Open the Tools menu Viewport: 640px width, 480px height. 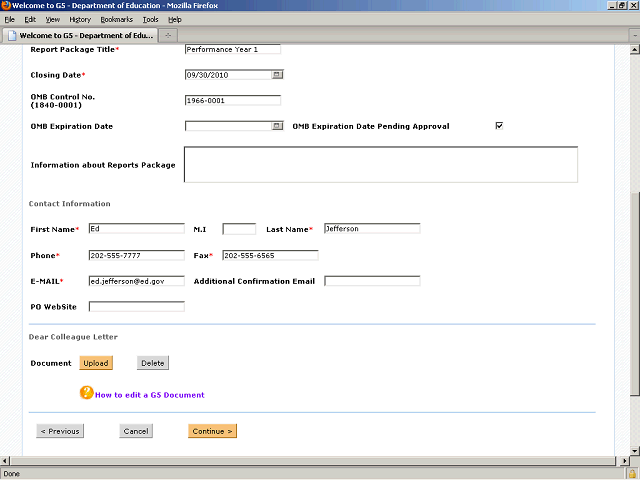150,20
